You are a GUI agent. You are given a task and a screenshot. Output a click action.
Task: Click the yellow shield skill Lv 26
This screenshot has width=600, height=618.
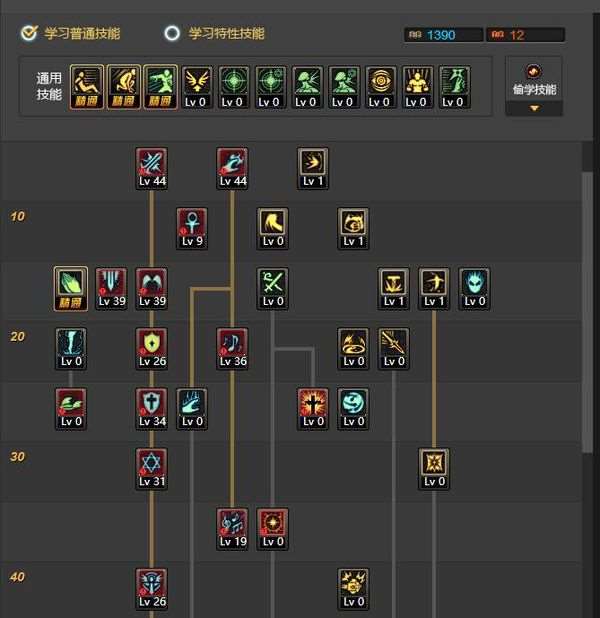152,348
